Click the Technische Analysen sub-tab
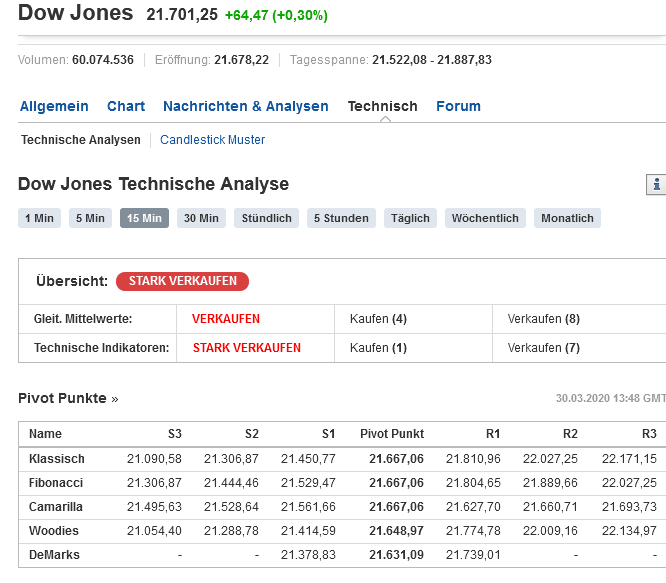Image resolution: width=666 pixels, height=583 pixels. coord(81,140)
